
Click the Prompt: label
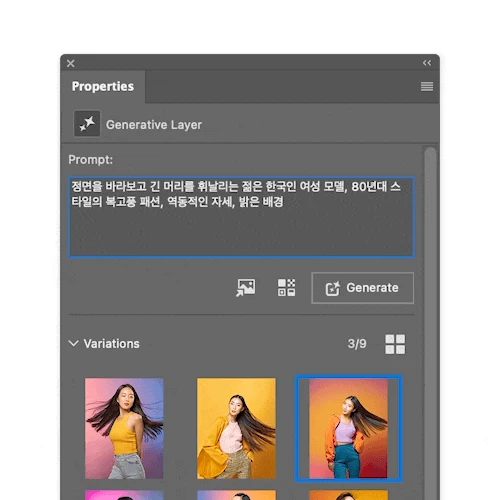(90, 160)
